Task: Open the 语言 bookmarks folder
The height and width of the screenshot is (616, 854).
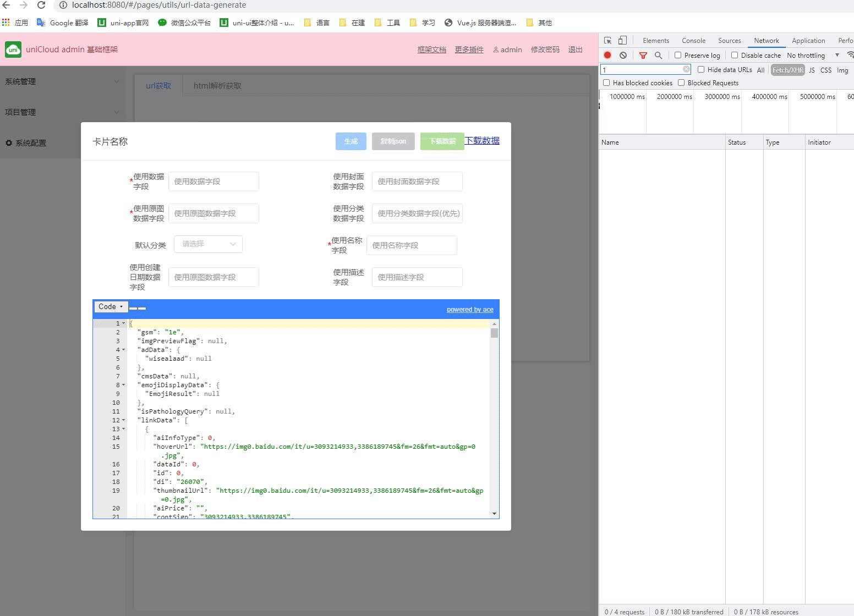Action: pyautogui.click(x=316, y=23)
